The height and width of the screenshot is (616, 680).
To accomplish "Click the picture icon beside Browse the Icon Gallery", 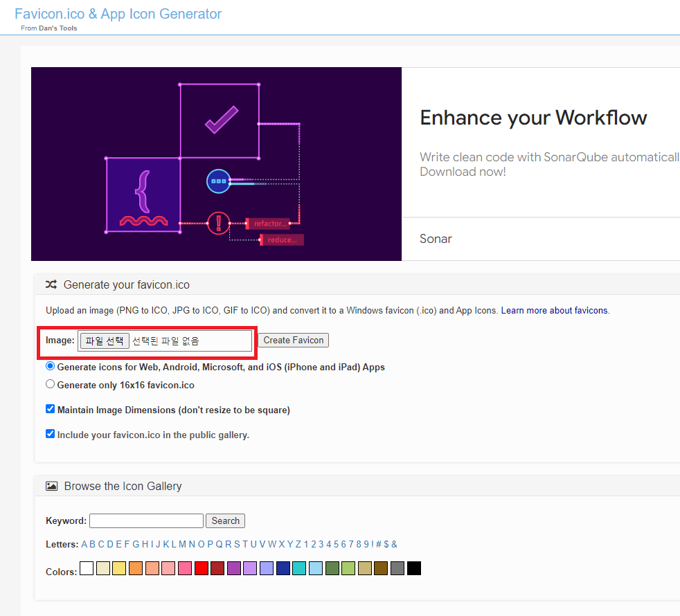I will tap(52, 486).
